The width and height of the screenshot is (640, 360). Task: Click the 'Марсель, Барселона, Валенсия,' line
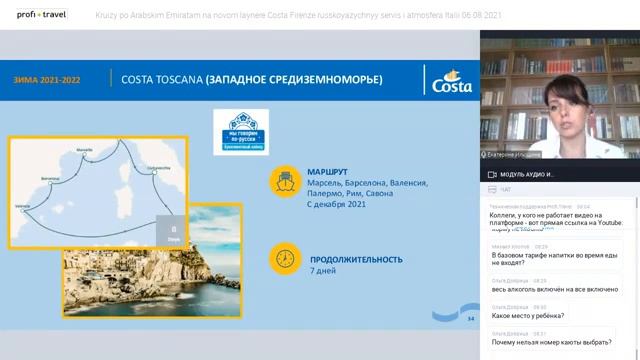tap(368, 183)
